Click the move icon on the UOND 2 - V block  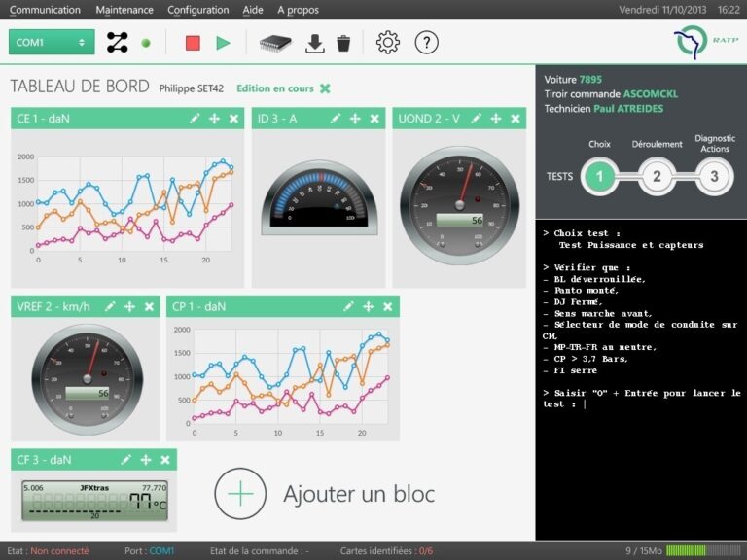pyautogui.click(x=496, y=119)
